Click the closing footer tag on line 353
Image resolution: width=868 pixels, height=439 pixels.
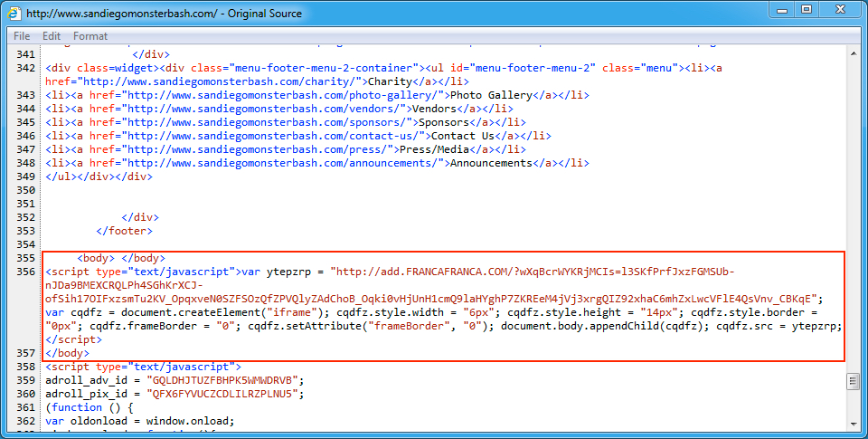[x=124, y=231]
